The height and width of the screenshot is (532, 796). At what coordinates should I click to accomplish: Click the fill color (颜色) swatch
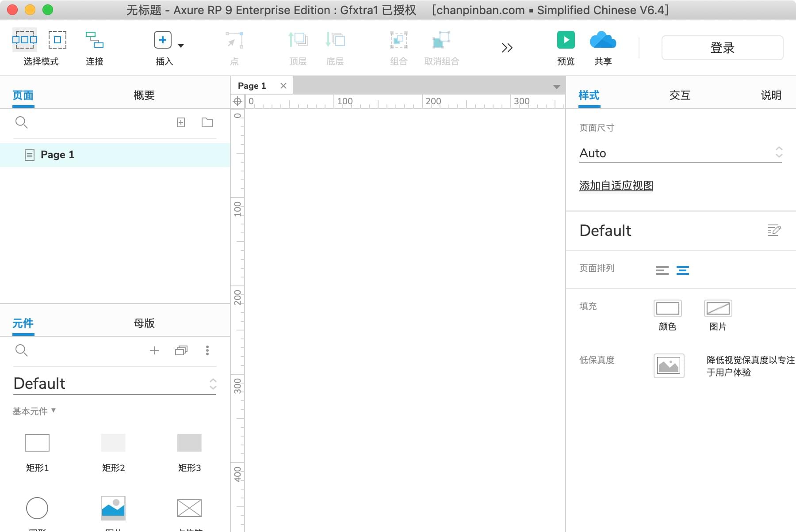coord(667,308)
